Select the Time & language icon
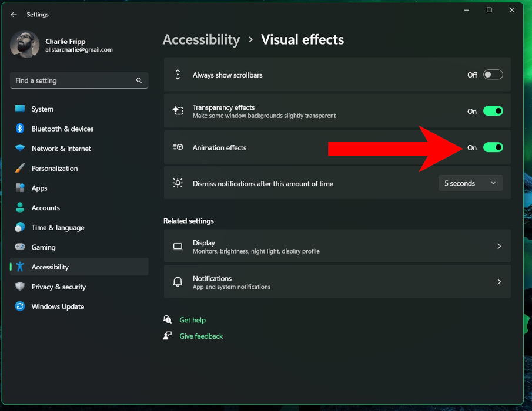 [x=19, y=227]
